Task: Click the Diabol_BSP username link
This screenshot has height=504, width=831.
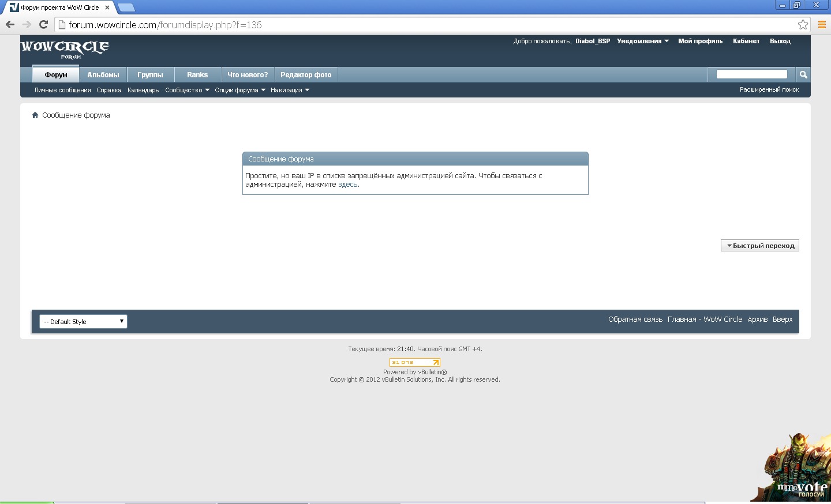Action: (x=593, y=41)
